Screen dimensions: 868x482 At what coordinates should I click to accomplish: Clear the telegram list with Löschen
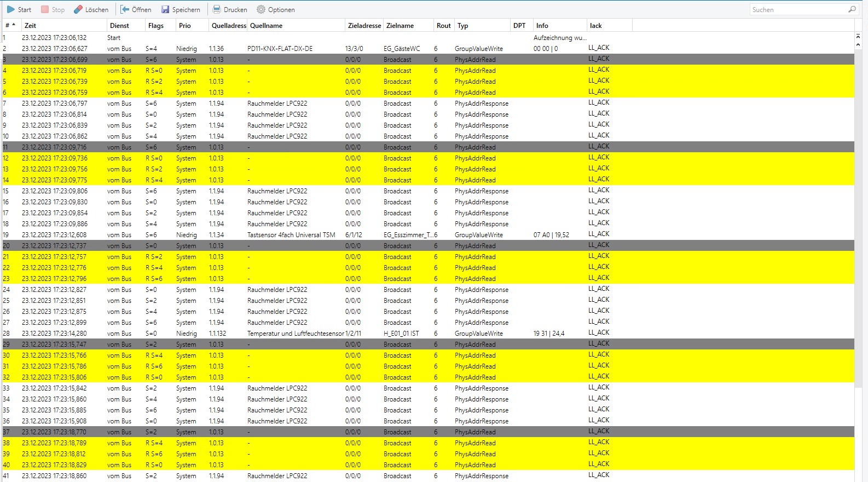click(x=91, y=9)
